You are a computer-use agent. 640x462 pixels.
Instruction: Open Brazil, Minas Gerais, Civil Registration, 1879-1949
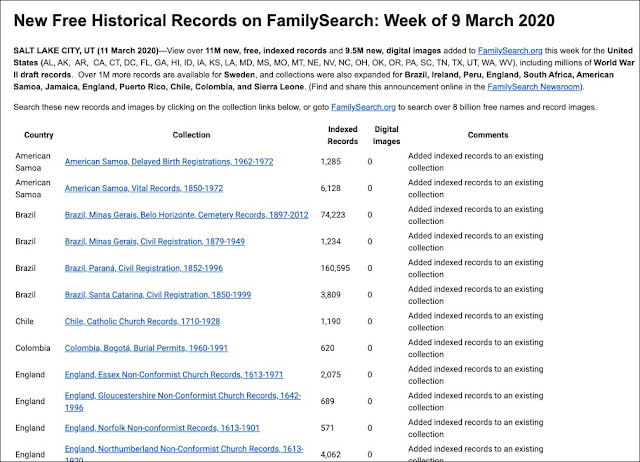tap(155, 241)
